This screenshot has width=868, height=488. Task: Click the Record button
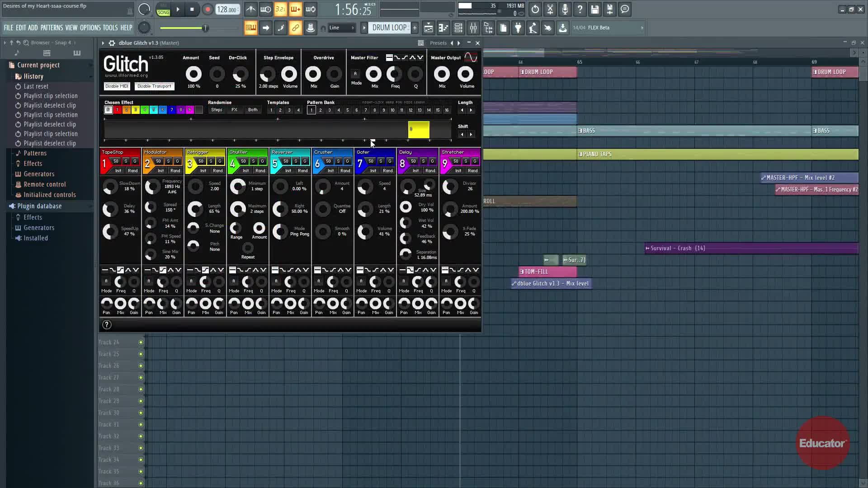click(208, 9)
